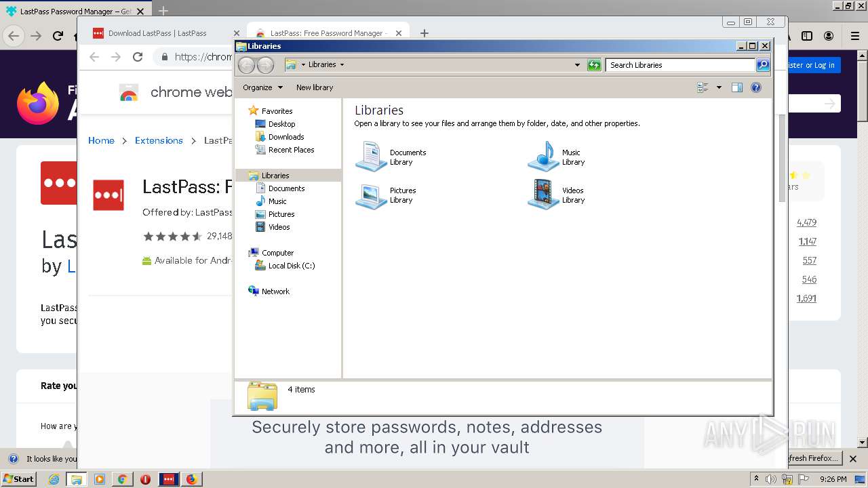This screenshot has height=488, width=868.
Task: Click the Home breadcrumb link in Chrome Web Store
Action: (101, 140)
